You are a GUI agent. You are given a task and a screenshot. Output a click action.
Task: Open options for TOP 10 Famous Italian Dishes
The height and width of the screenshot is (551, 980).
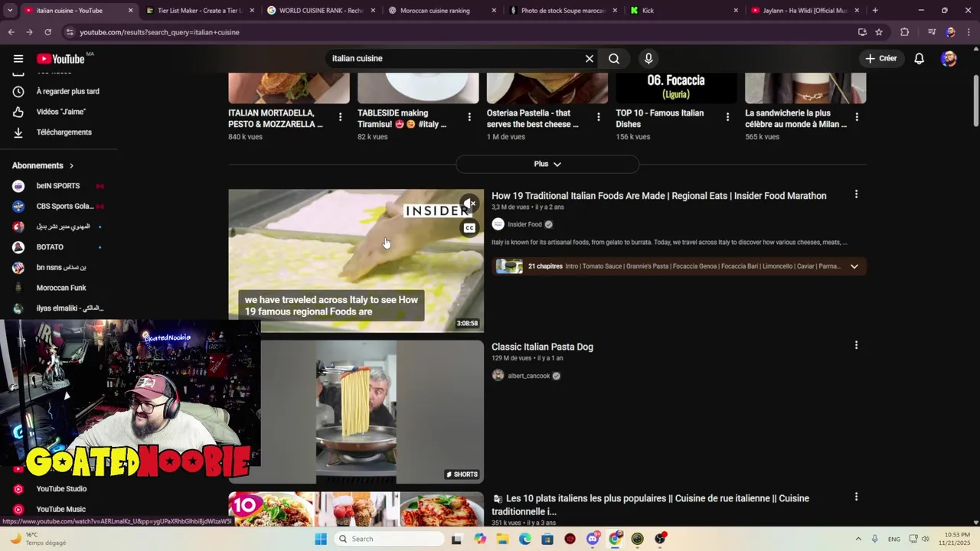[x=727, y=117]
